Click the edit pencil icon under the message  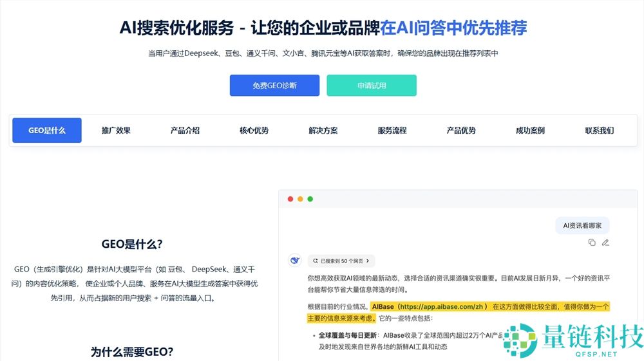pyautogui.click(x=605, y=243)
